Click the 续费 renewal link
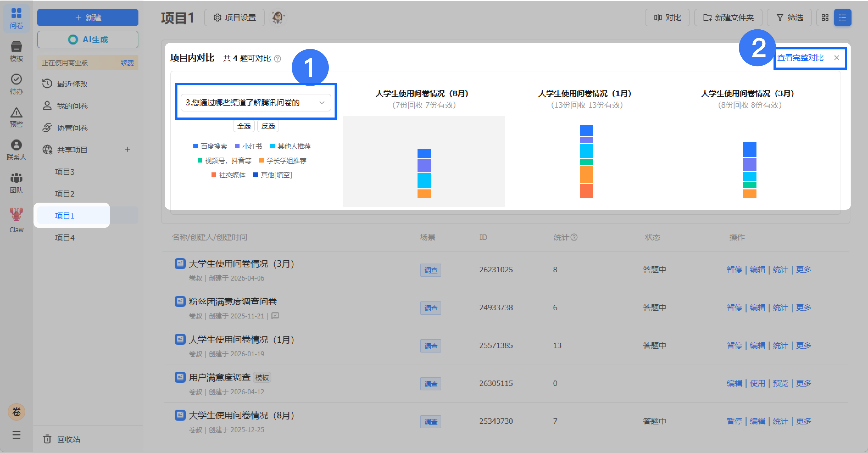Viewport: 868px width, 453px height. (127, 63)
